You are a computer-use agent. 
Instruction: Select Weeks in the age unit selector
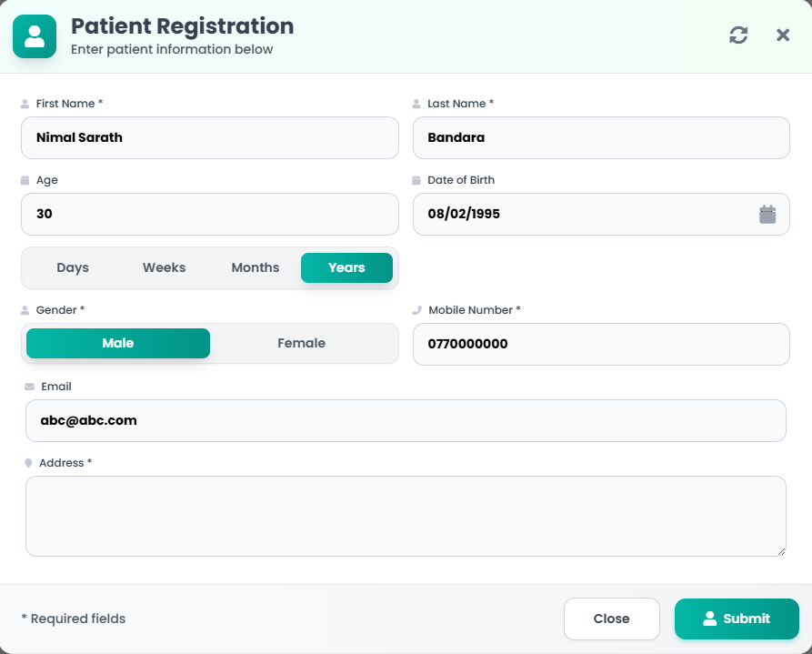pyautogui.click(x=164, y=267)
